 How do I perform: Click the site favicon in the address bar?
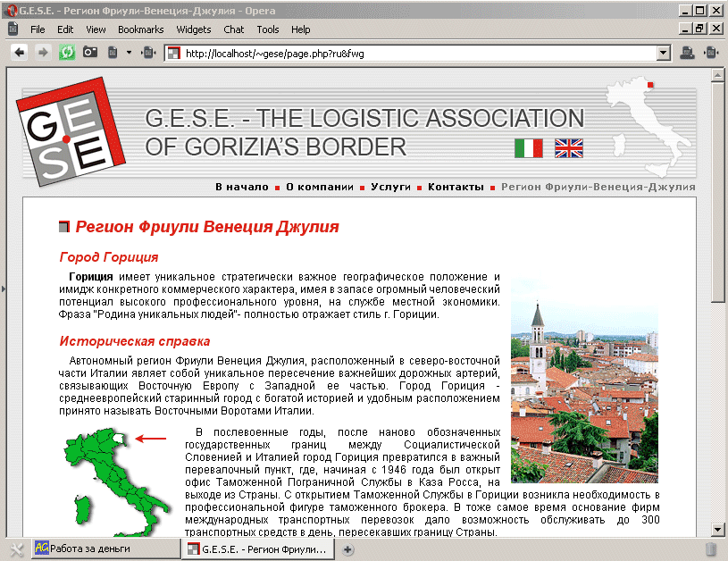coord(174,54)
